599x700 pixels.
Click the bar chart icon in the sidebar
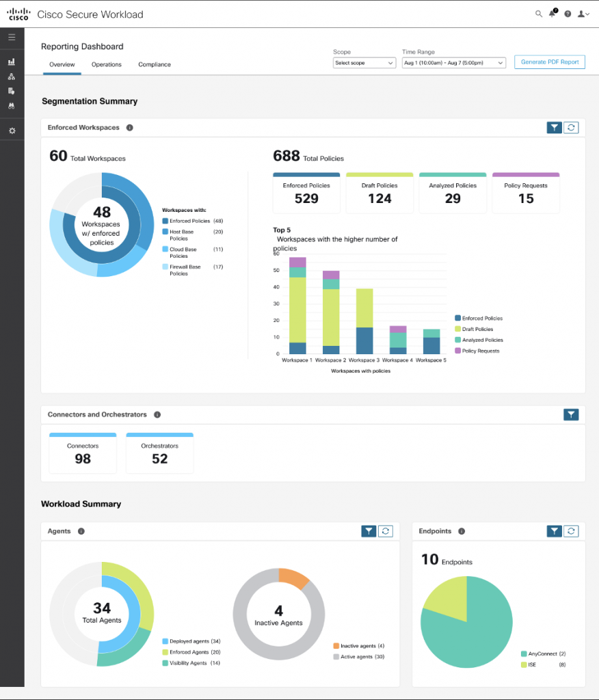click(x=12, y=62)
